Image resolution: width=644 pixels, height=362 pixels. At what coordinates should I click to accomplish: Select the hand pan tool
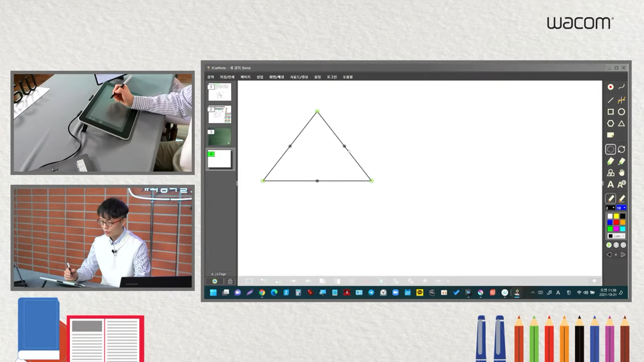621,173
